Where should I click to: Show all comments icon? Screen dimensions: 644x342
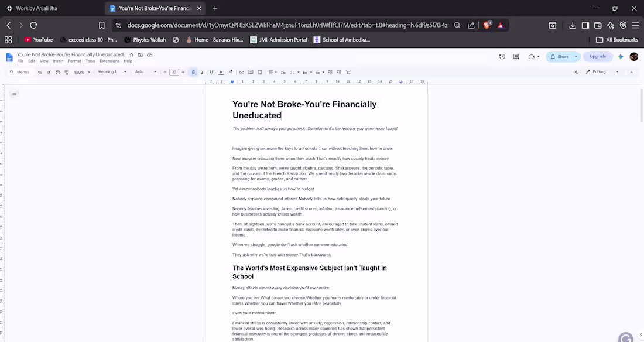(516, 57)
